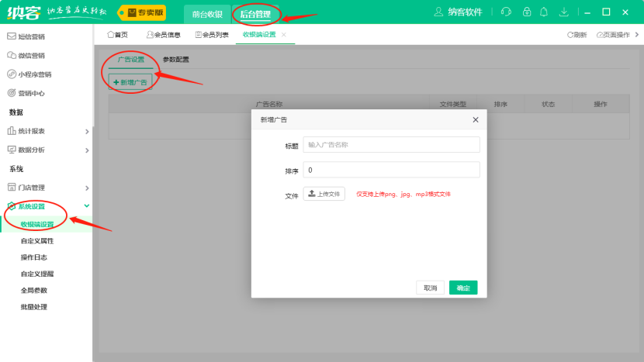Open the 页面操作 menu
The image size is (644, 362).
pos(613,35)
